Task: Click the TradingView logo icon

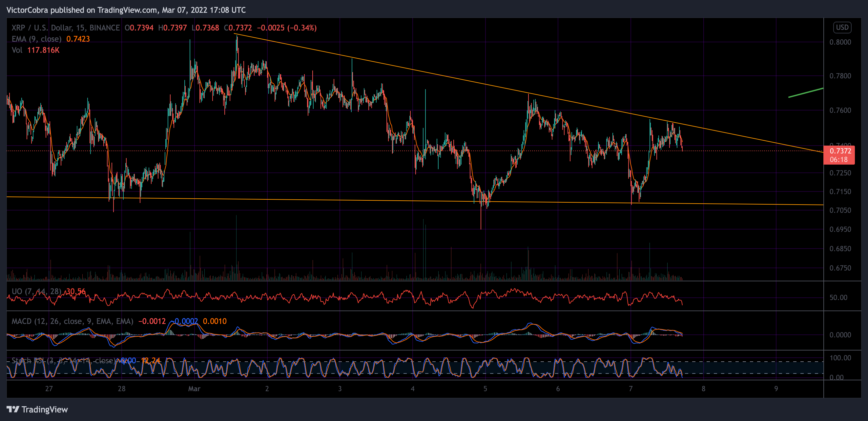Action: pos(13,409)
